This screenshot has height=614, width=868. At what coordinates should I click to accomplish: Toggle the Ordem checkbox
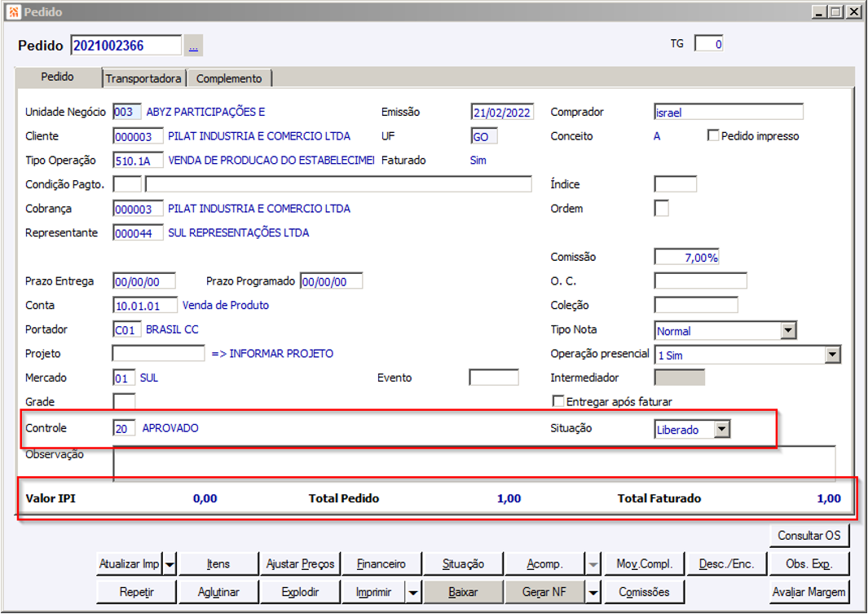(x=662, y=209)
